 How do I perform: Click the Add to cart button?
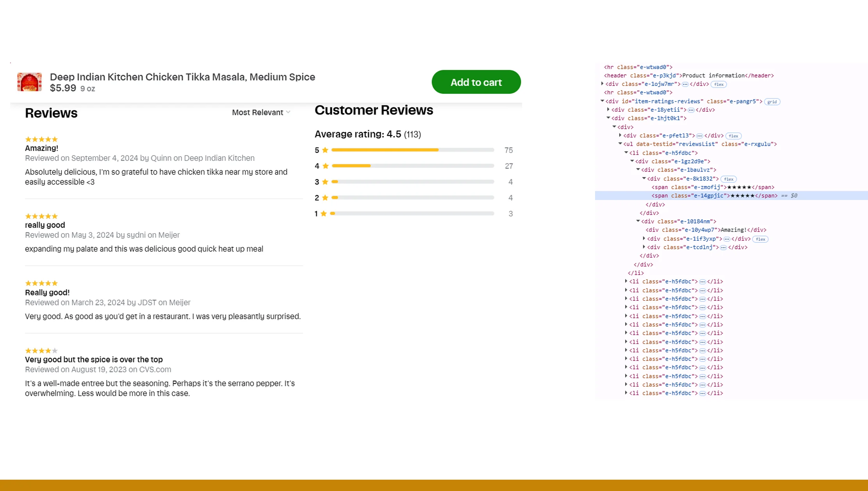(x=476, y=82)
